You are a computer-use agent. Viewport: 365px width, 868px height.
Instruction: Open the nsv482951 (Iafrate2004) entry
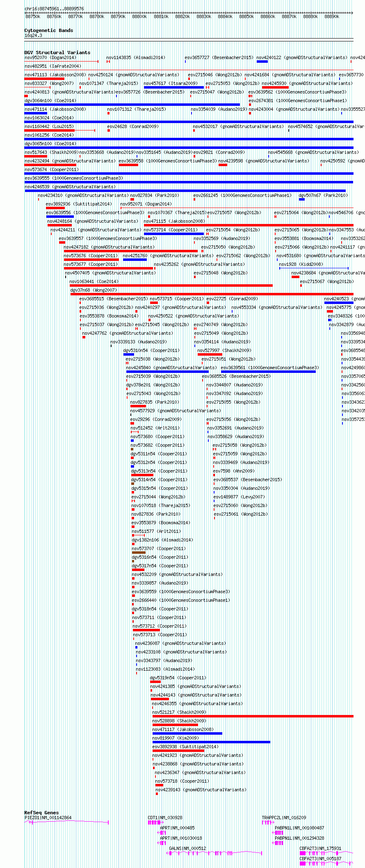pos(52,66)
